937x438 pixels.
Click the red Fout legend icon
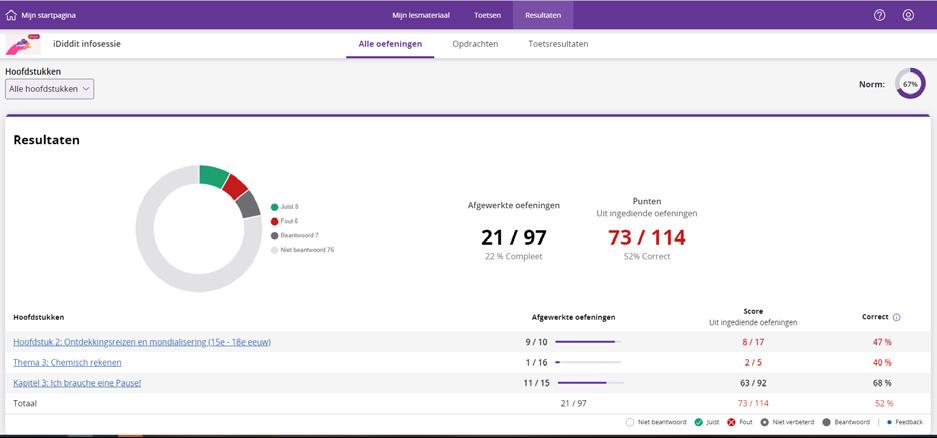[x=731, y=422]
